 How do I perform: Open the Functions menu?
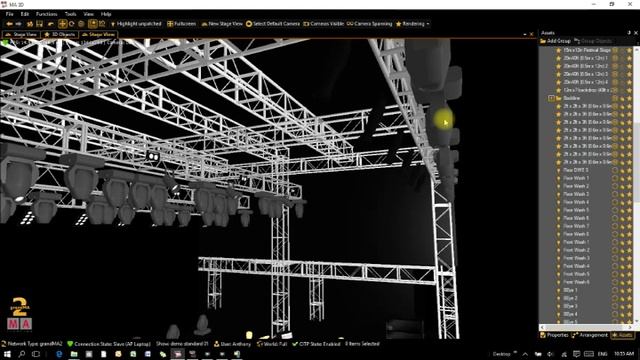point(47,14)
